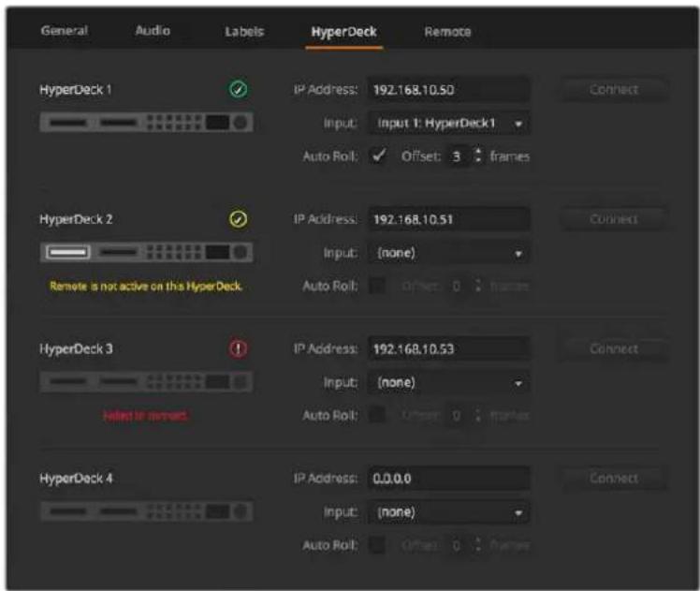
Task: Toggle Auto Roll checkbox for HyperDeck 3
Action: [x=377, y=415]
